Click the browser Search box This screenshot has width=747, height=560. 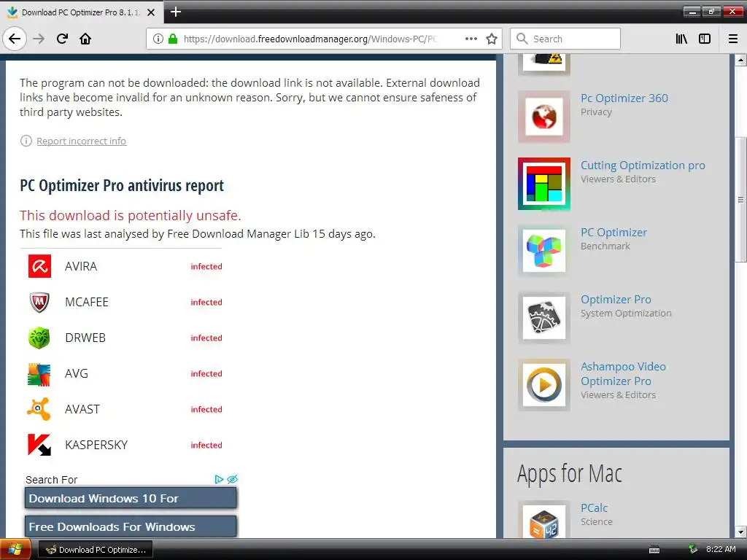[565, 39]
